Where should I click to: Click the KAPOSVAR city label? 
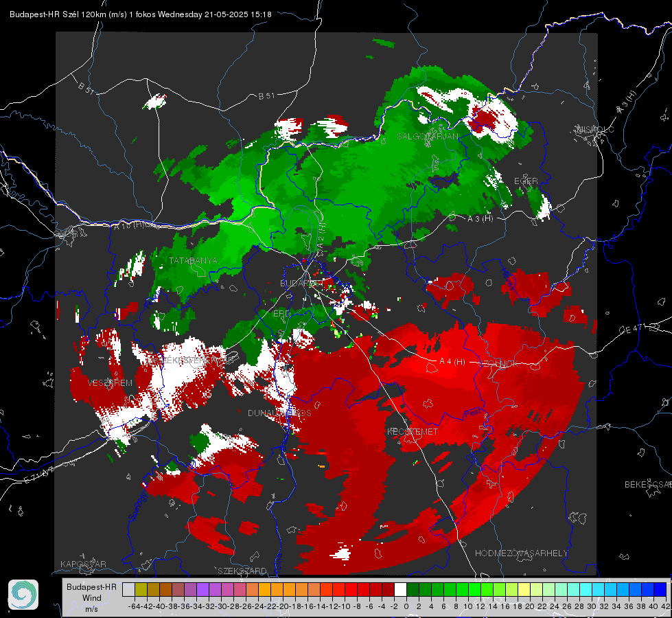pyautogui.click(x=83, y=564)
